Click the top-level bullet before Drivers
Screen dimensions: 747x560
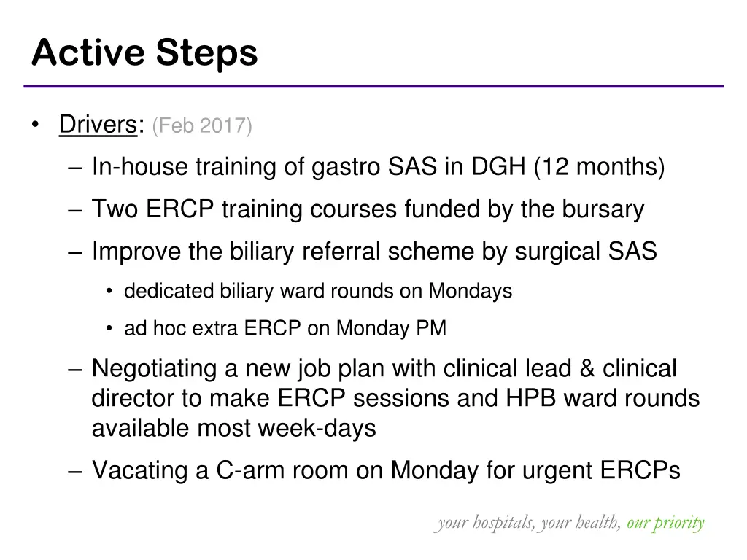point(35,125)
